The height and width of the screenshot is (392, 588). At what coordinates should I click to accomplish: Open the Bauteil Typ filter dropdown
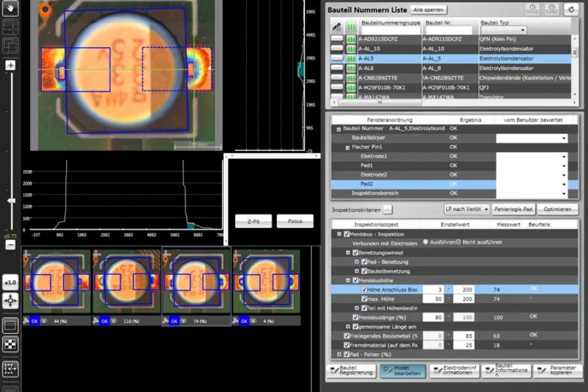[503, 30]
